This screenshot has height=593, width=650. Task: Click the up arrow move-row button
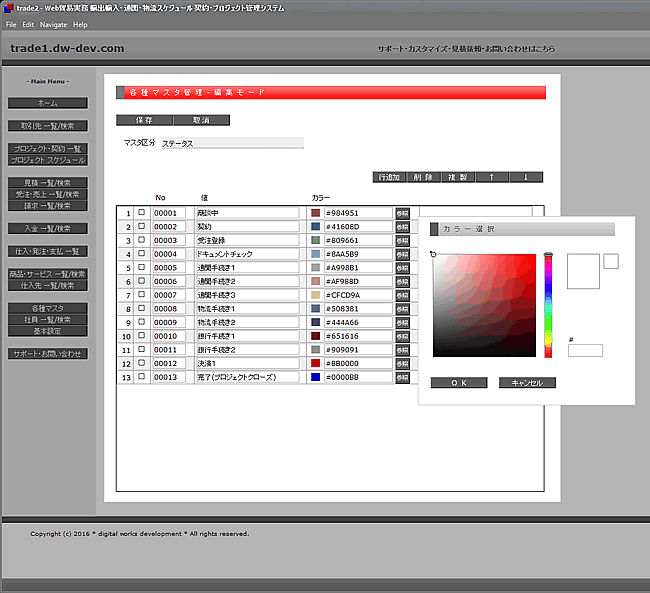coord(492,177)
